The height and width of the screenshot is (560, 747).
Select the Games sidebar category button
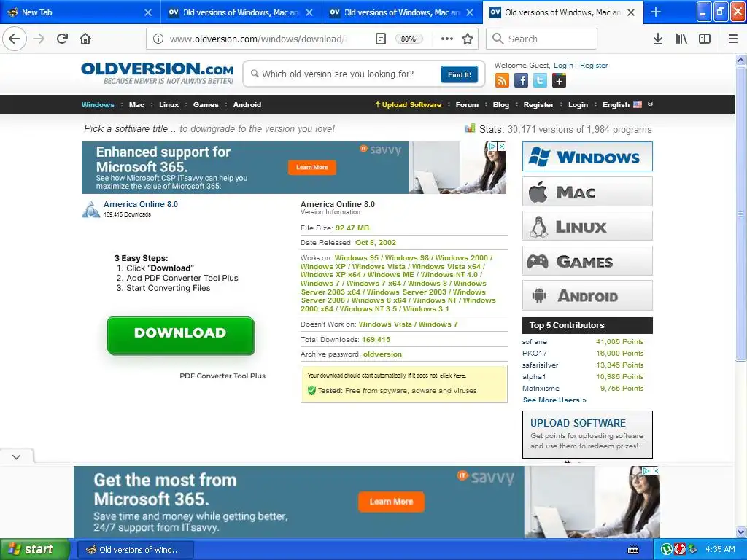pyautogui.click(x=587, y=261)
